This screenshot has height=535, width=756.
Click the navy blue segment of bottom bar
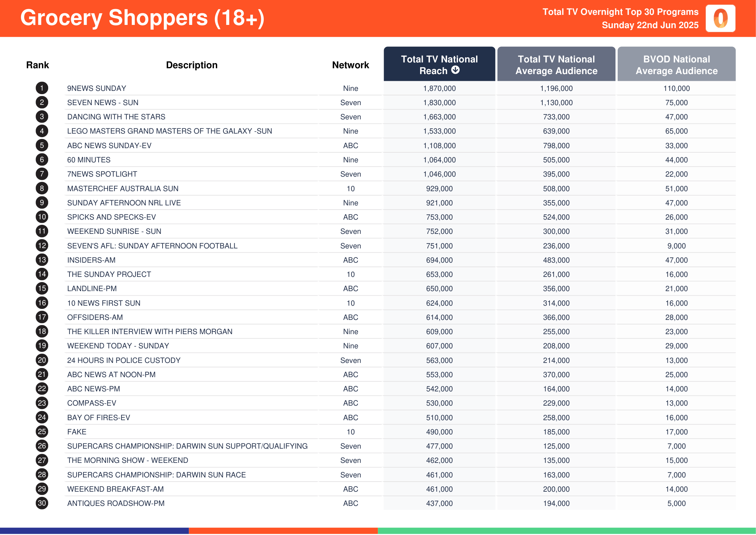click(94, 531)
